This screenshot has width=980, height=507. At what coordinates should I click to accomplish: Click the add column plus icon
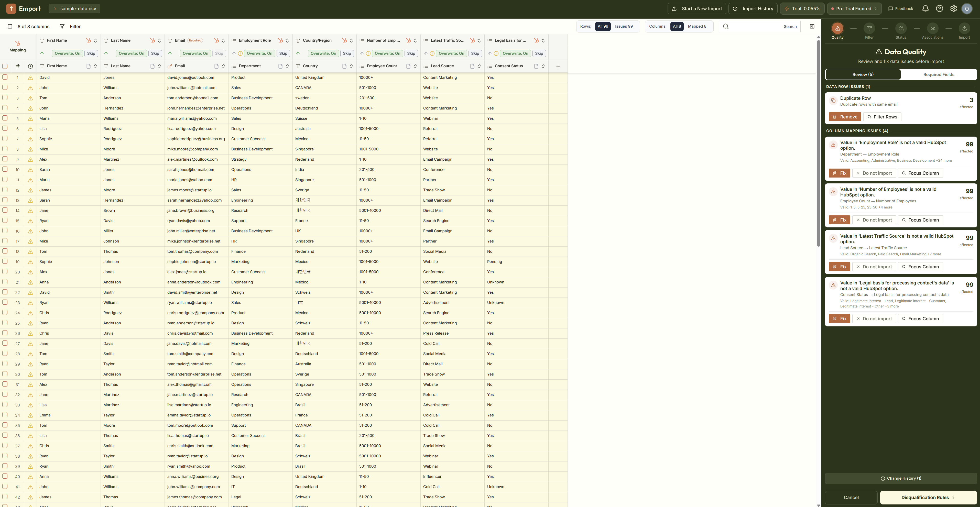tap(558, 66)
